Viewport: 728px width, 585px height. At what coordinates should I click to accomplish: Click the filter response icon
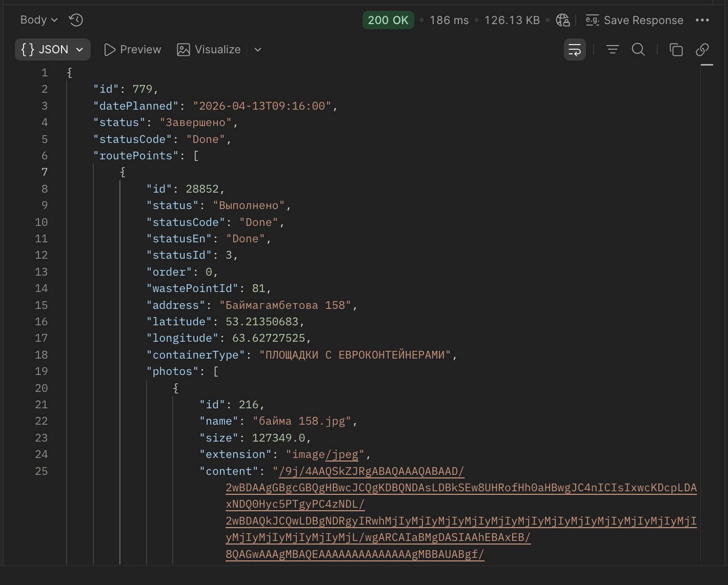613,50
